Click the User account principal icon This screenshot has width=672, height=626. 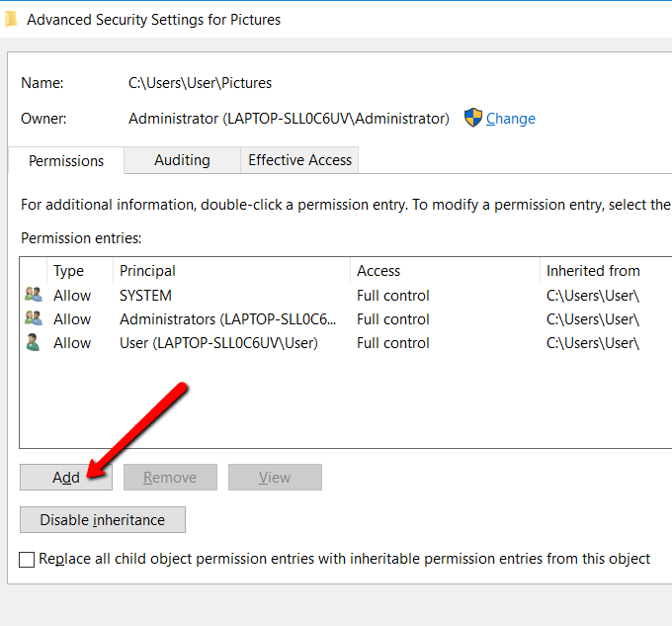point(34,342)
